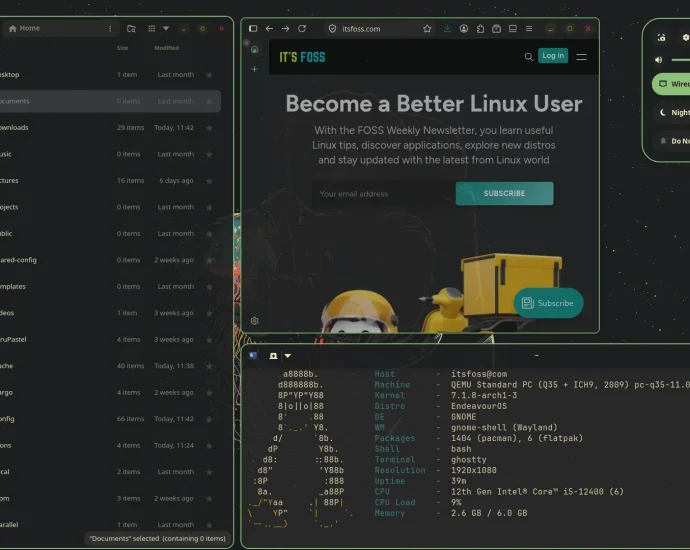690x550 pixels.
Task: Star the shared-config folder row
Action: click(209, 260)
